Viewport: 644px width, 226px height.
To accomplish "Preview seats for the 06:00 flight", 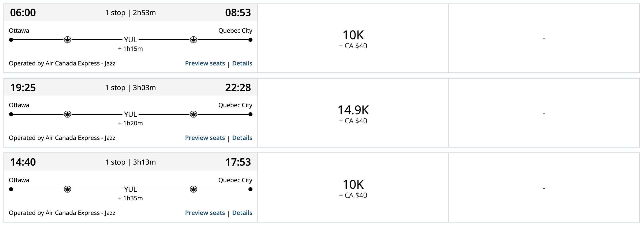I will (x=205, y=63).
